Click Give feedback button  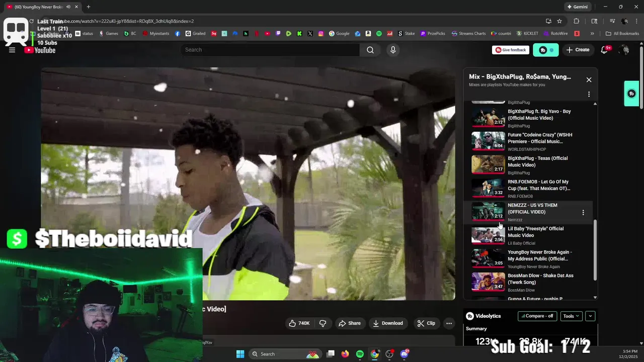(511, 50)
